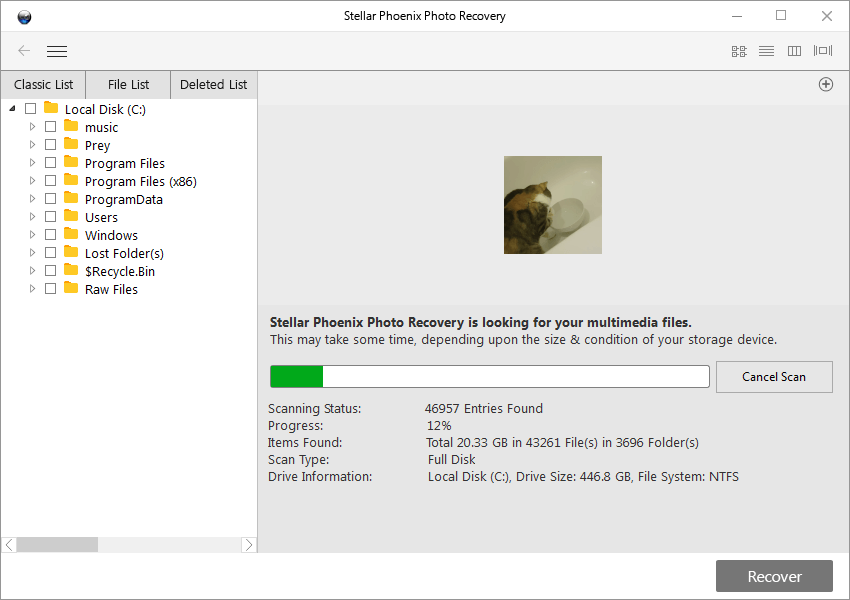Viewport: 850px width, 600px height.
Task: Check the Raw Files checkbox
Action: click(50, 288)
